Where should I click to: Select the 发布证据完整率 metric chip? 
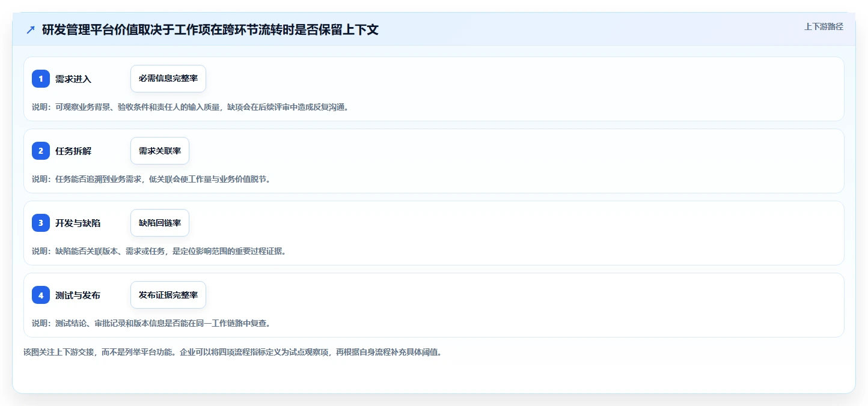coord(168,295)
